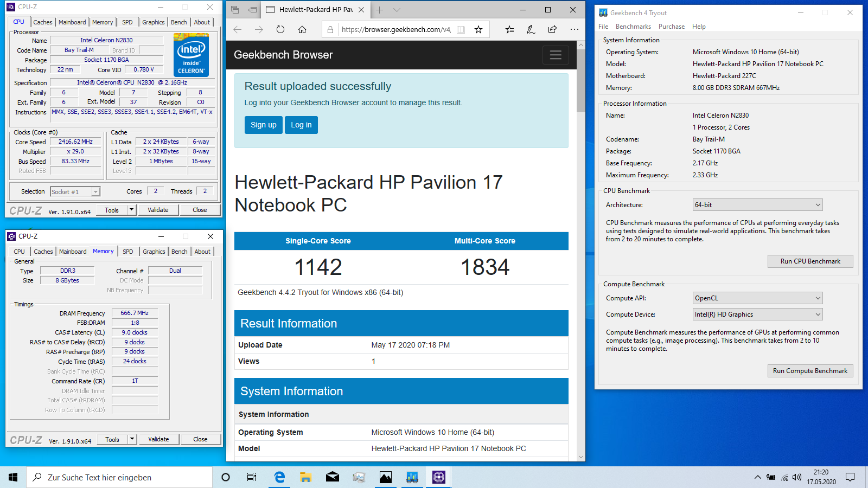Image resolution: width=868 pixels, height=488 pixels.
Task: Open Task View on taskbar
Action: [x=252, y=477]
